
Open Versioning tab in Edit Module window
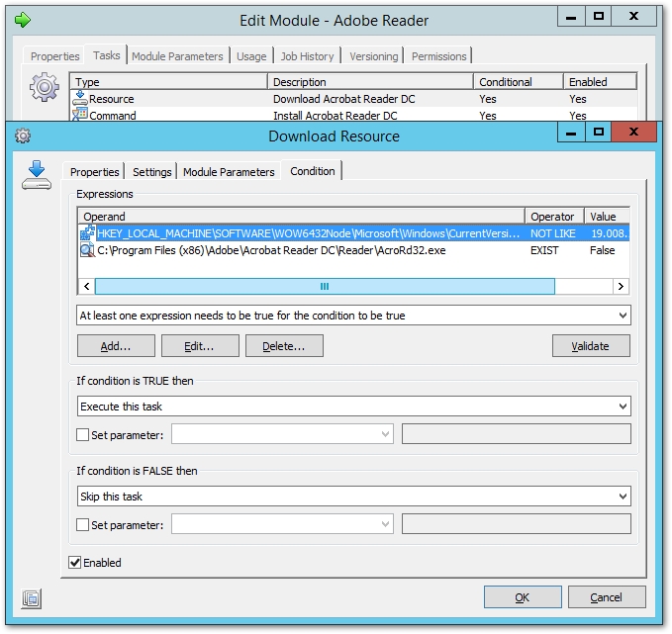(x=373, y=56)
